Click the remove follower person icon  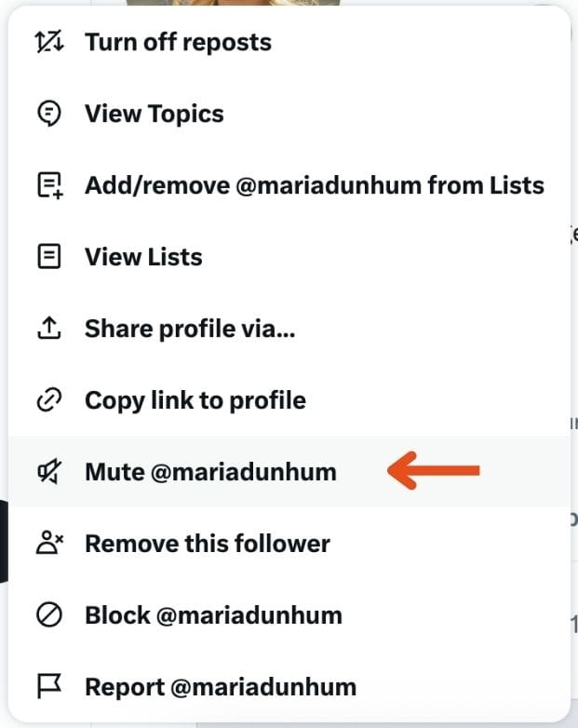49,543
